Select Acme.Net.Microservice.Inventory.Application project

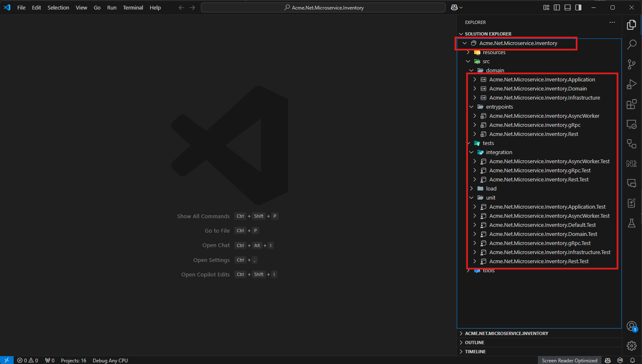pyautogui.click(x=539, y=80)
